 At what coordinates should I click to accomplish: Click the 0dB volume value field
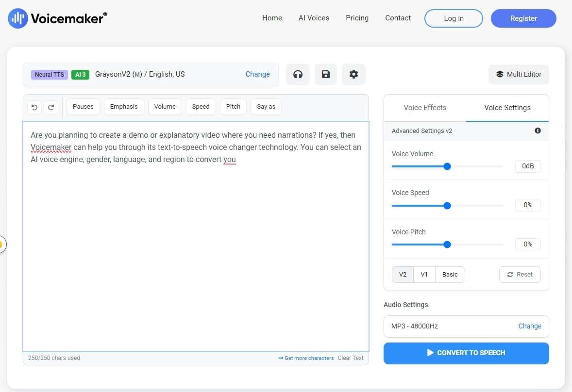[x=528, y=166]
